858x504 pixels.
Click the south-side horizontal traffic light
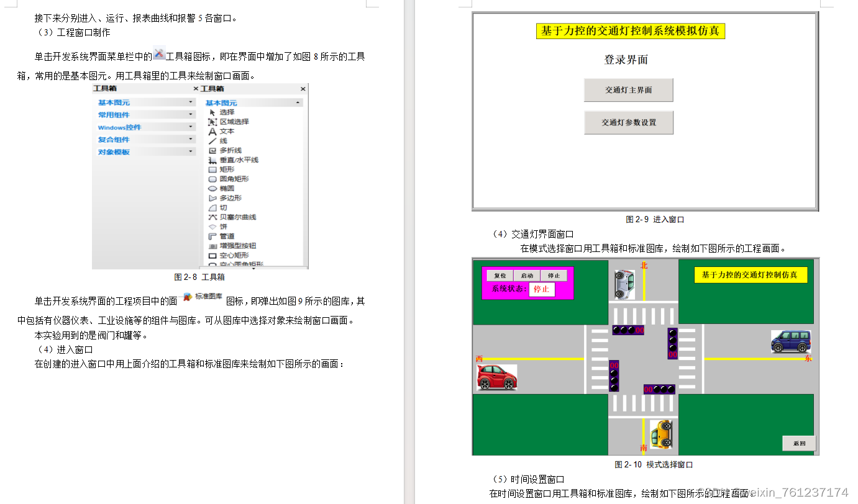click(659, 389)
